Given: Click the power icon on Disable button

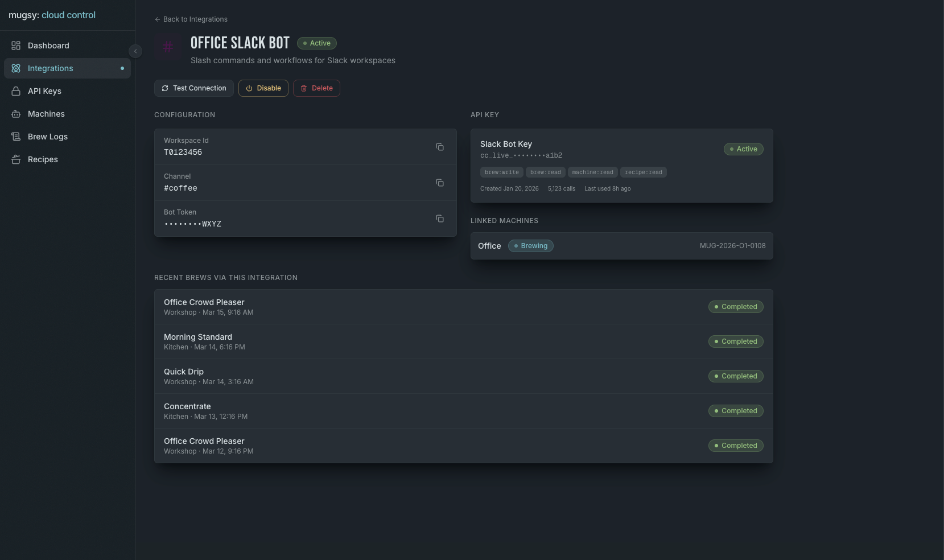Looking at the screenshot, I should point(249,88).
